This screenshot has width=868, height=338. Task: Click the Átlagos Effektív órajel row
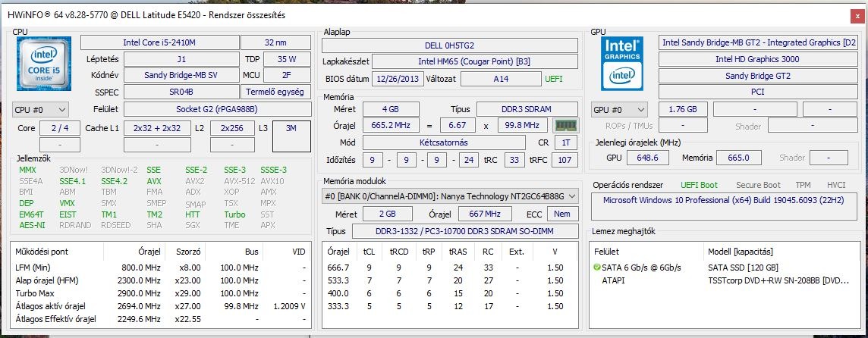tap(161, 319)
